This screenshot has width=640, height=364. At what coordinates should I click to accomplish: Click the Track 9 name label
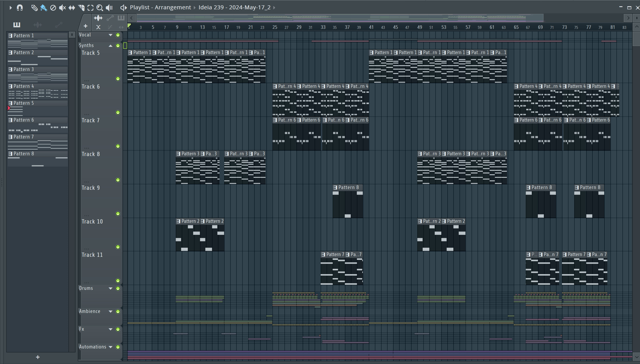[91, 188]
